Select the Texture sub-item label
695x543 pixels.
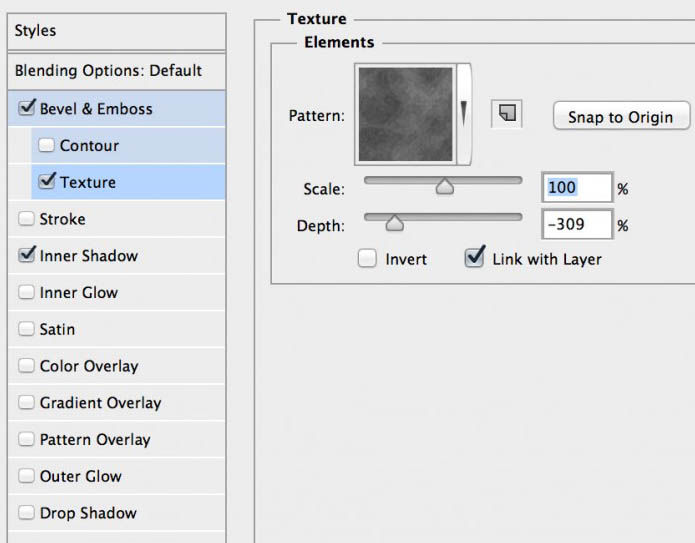click(x=88, y=183)
